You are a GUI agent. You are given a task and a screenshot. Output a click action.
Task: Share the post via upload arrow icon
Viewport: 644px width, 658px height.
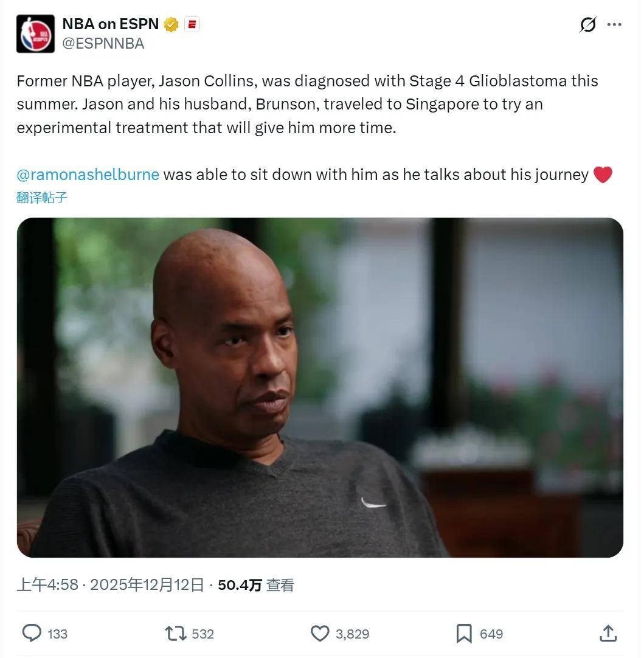click(x=608, y=633)
